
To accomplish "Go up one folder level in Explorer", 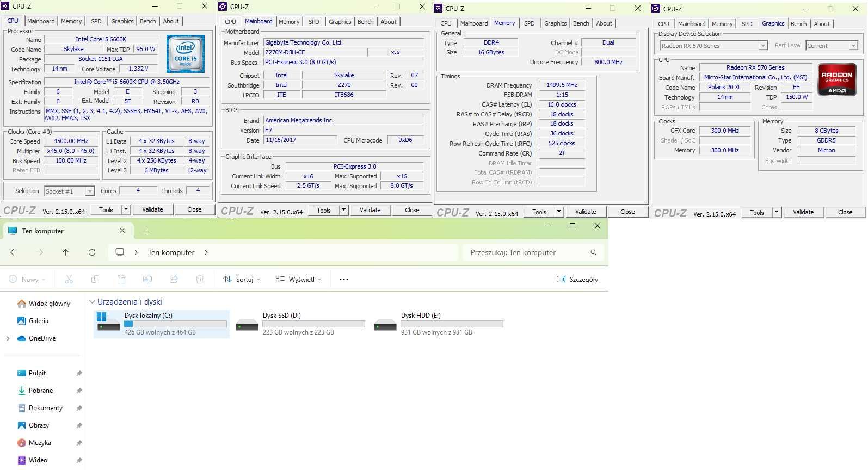I will pyautogui.click(x=66, y=252).
